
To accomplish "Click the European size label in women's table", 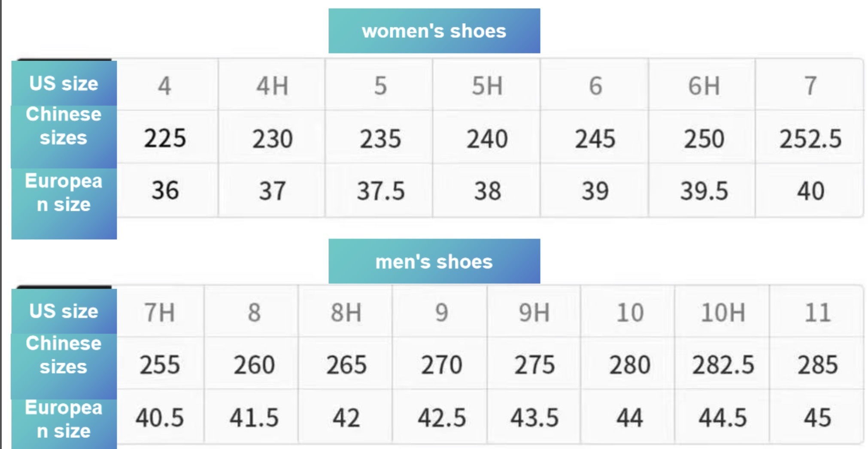I will click(64, 193).
